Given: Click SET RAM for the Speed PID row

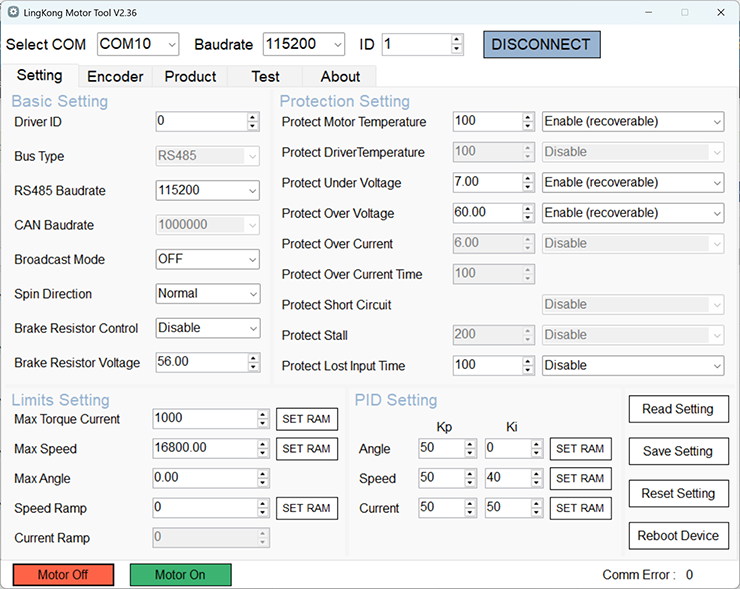Looking at the screenshot, I should pyautogui.click(x=580, y=478).
